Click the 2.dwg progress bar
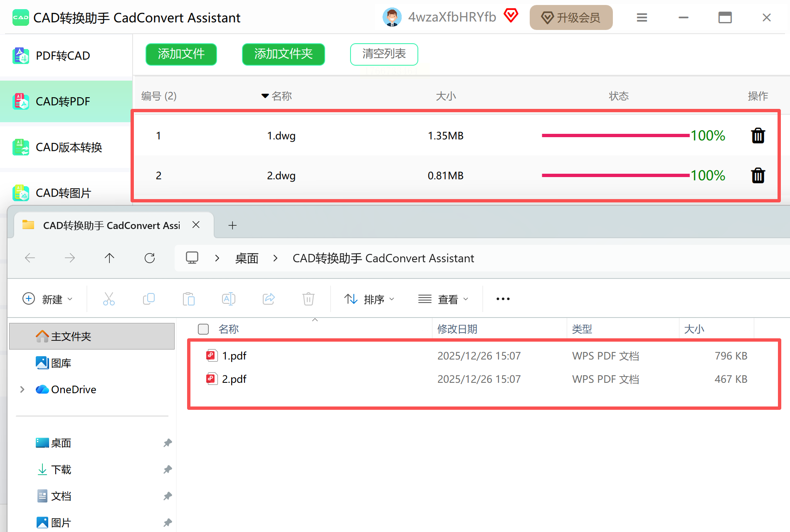Viewport: 790px width, 532px height. click(615, 175)
